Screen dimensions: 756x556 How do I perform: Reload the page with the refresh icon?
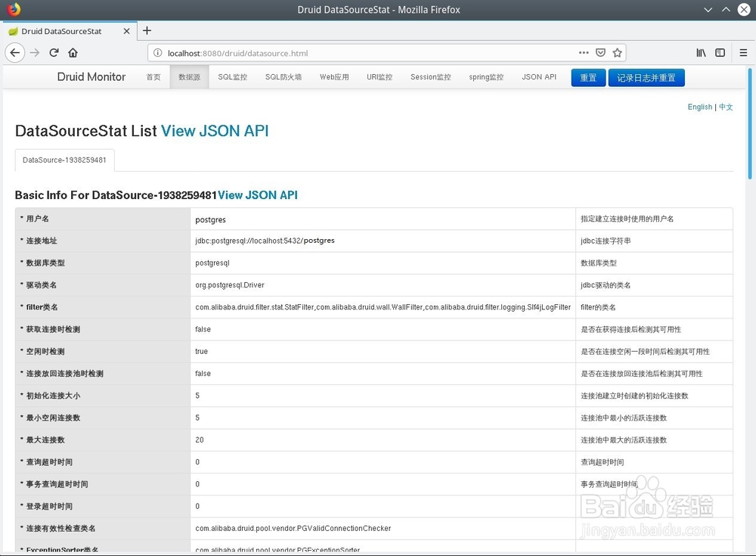tap(54, 53)
